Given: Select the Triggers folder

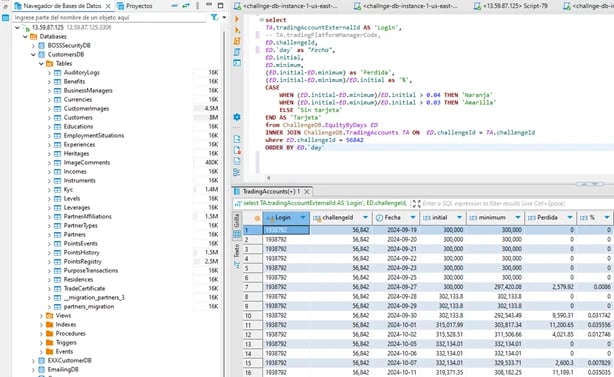Looking at the screenshot, I should [x=66, y=343].
